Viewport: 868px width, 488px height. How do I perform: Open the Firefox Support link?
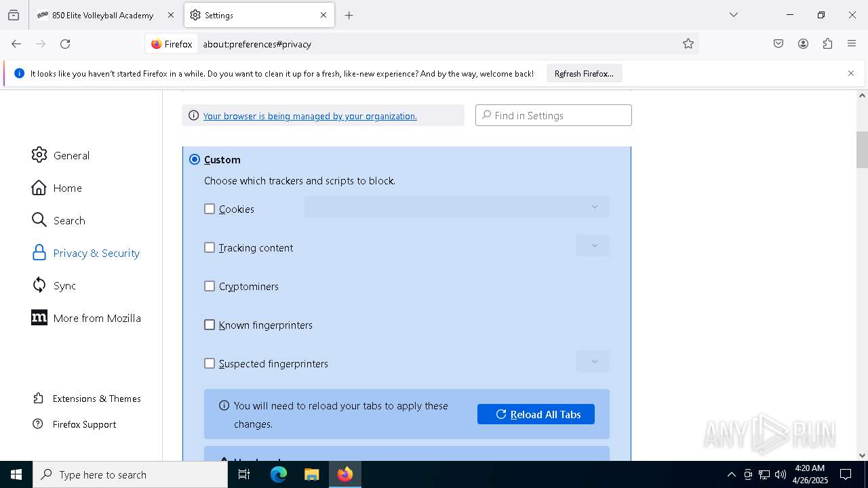coord(75,424)
